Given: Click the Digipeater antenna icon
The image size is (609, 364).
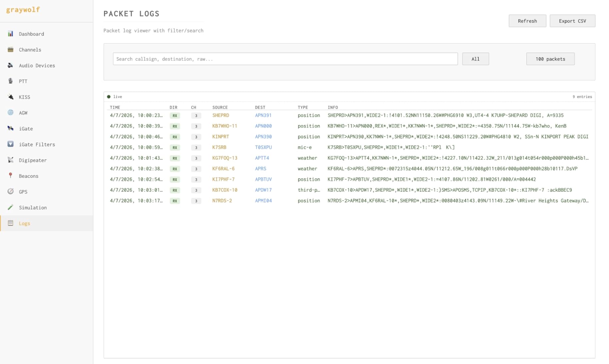Looking at the screenshot, I should point(11,160).
